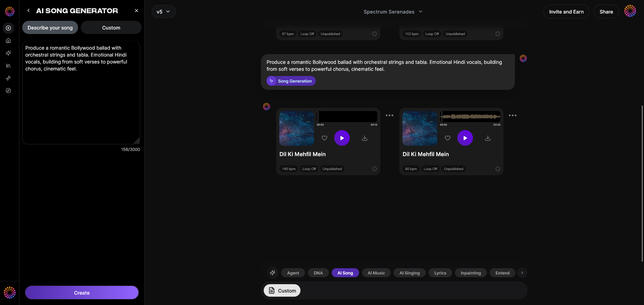This screenshot has height=305, width=644.
Task: Click cover art of 140 bpm song
Action: [x=297, y=128]
